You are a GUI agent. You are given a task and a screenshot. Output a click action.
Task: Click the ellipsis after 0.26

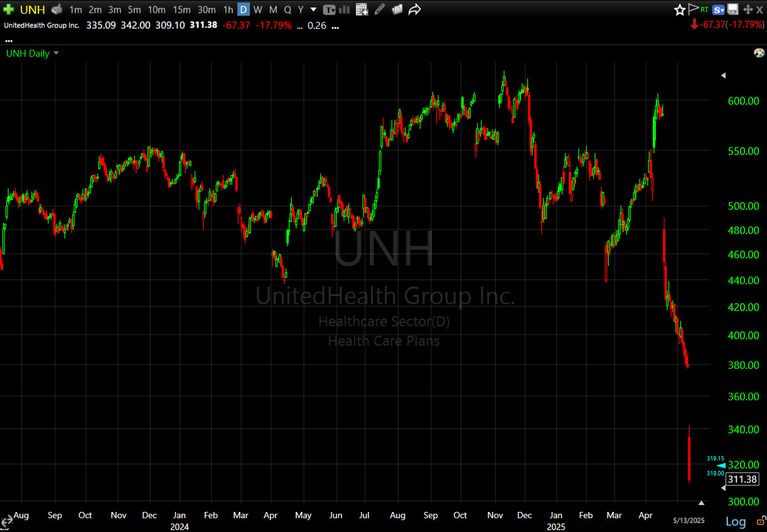[x=335, y=26]
